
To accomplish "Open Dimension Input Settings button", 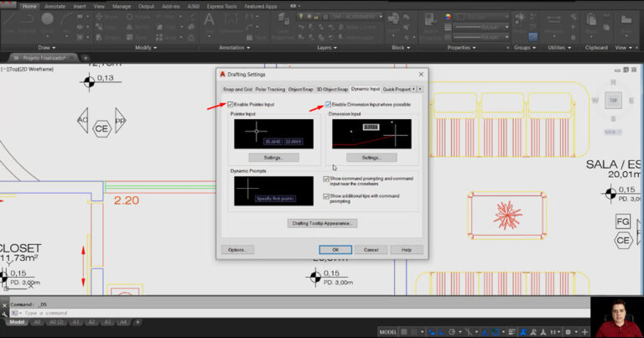I will 371,158.
